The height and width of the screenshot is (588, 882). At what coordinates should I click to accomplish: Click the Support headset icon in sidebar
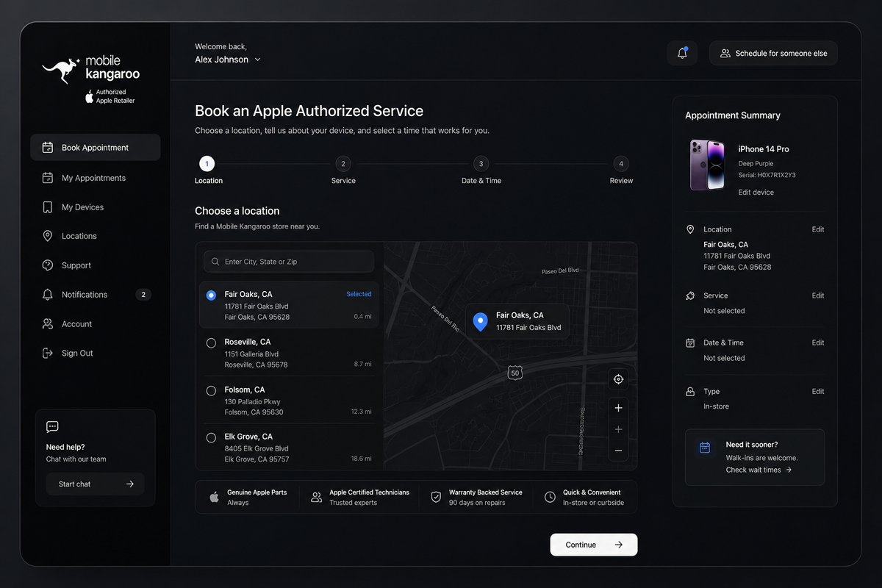pos(48,265)
